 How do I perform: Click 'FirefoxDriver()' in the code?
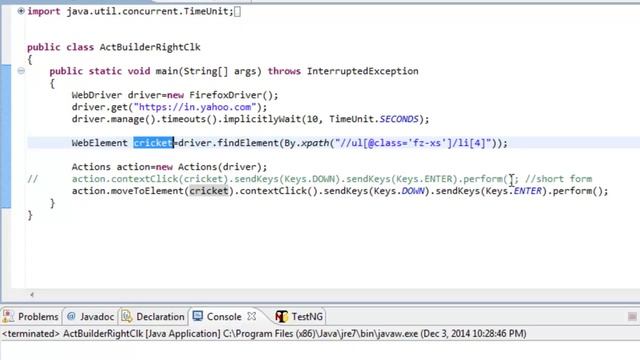[231, 95]
